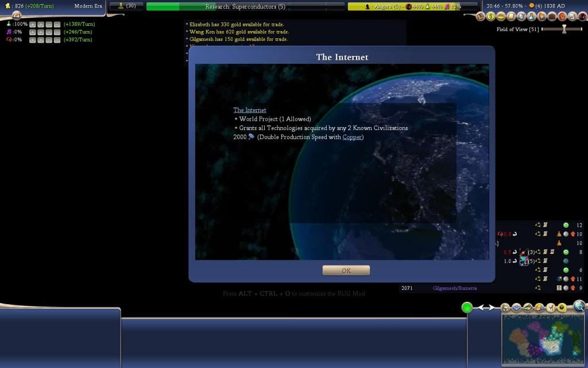Toggle the yield display button above minimap
The height and width of the screenshot is (368, 588).
(539, 308)
